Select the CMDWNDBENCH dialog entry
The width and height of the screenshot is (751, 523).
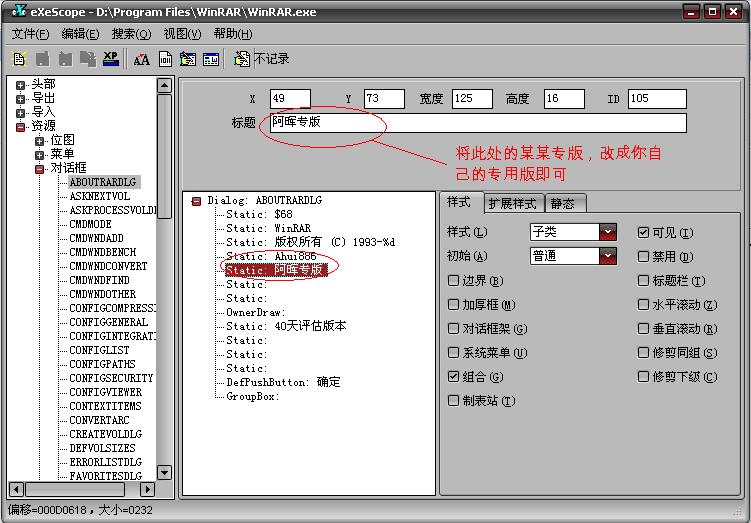[102, 252]
